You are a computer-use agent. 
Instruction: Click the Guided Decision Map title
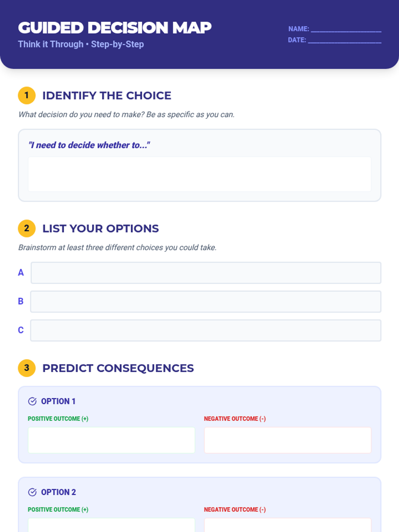click(115, 28)
